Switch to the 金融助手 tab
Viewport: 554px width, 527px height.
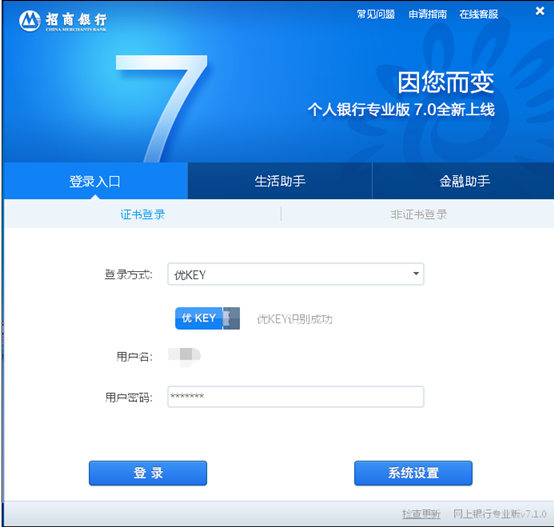[x=464, y=181]
